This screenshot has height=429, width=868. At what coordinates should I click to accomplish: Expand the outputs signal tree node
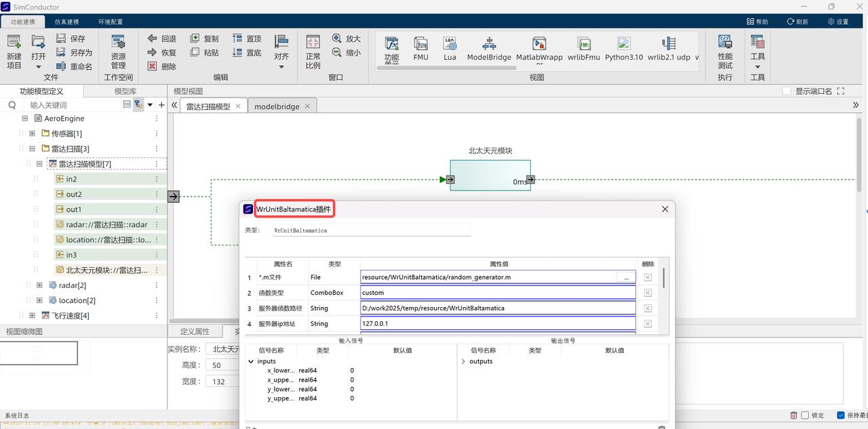[x=463, y=361]
